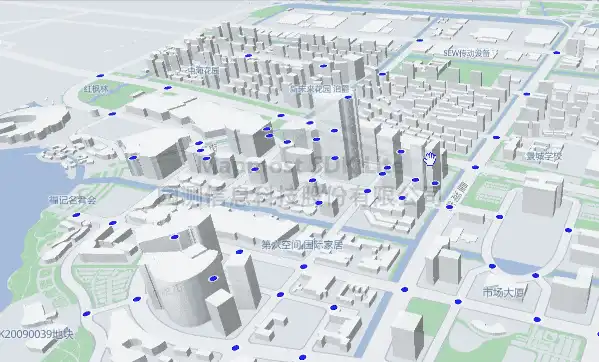Click blue marker right of SEW传动设备 label
The height and width of the screenshot is (362, 599).
(x=557, y=52)
